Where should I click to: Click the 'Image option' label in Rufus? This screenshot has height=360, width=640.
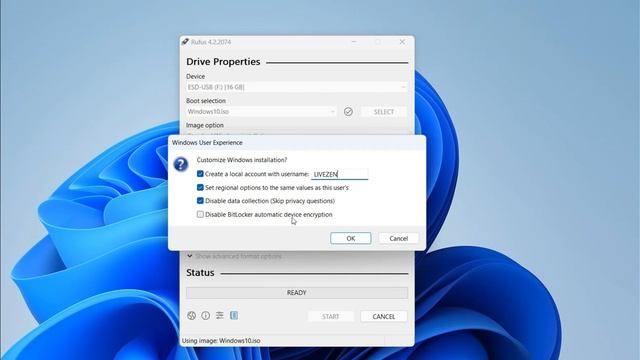[x=205, y=125]
